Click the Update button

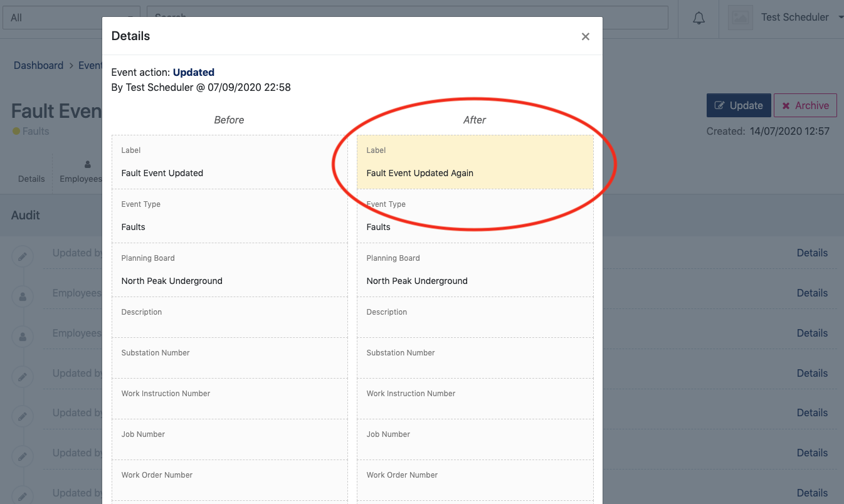click(739, 105)
